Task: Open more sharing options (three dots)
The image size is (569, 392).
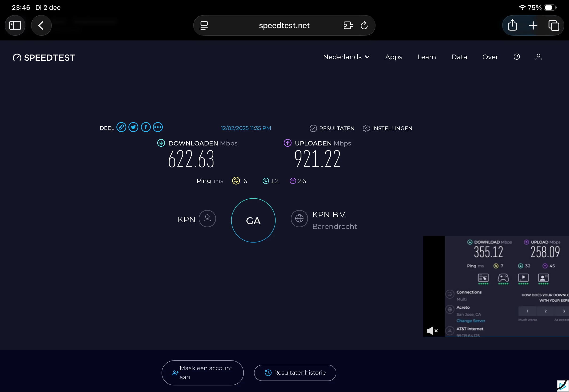Action: [x=158, y=127]
